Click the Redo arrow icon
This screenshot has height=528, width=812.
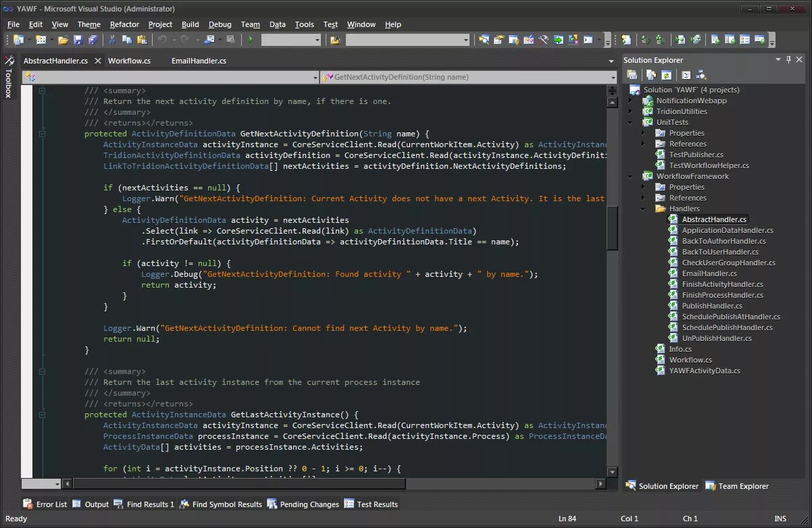(x=184, y=40)
